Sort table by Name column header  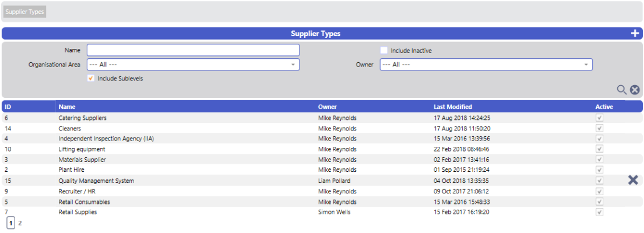pos(67,107)
